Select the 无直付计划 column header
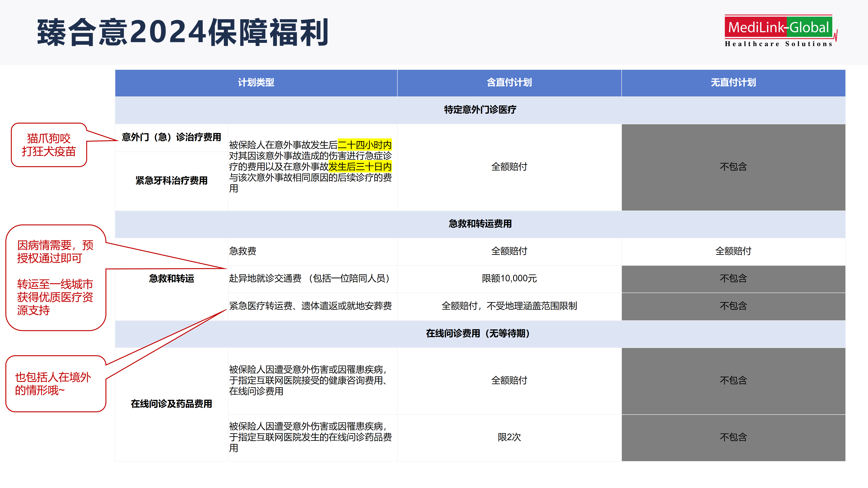The width and height of the screenshot is (868, 488). [x=733, y=82]
